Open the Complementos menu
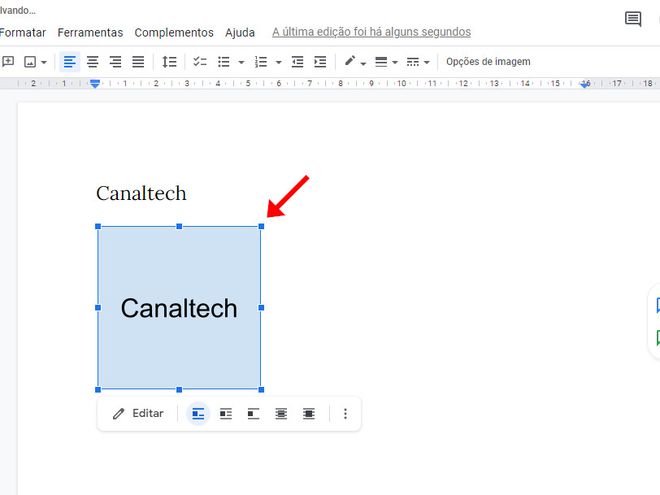Viewport: 660px width, 495px height. tap(174, 32)
